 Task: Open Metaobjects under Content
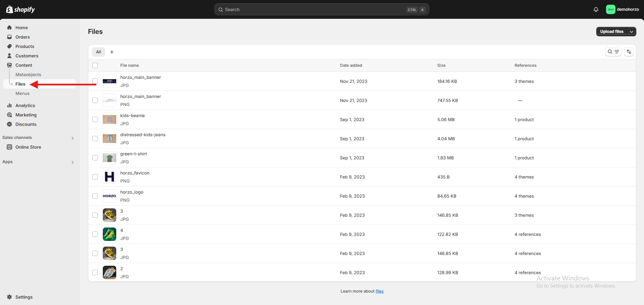tap(28, 74)
